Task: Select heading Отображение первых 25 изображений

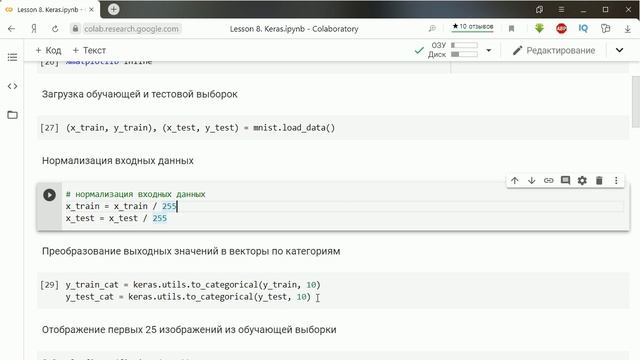Action: 189,330
